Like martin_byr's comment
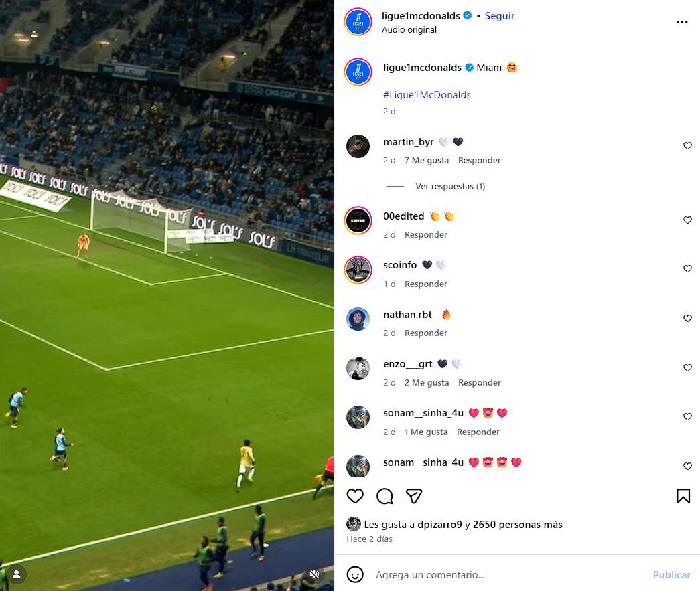The height and width of the screenshot is (591, 700). coord(687,145)
